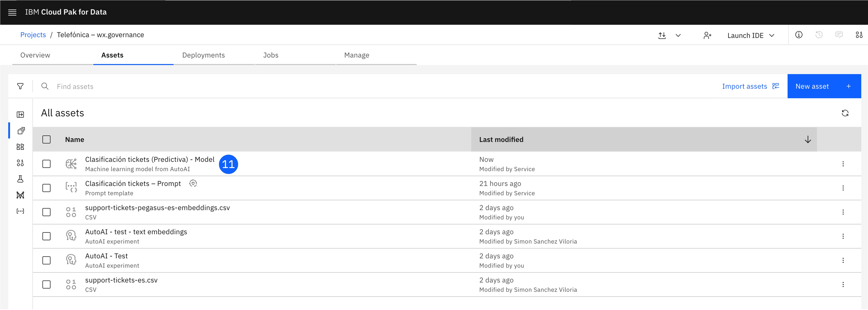868x310 pixels.
Task: Click the New asset button
Action: (x=824, y=86)
